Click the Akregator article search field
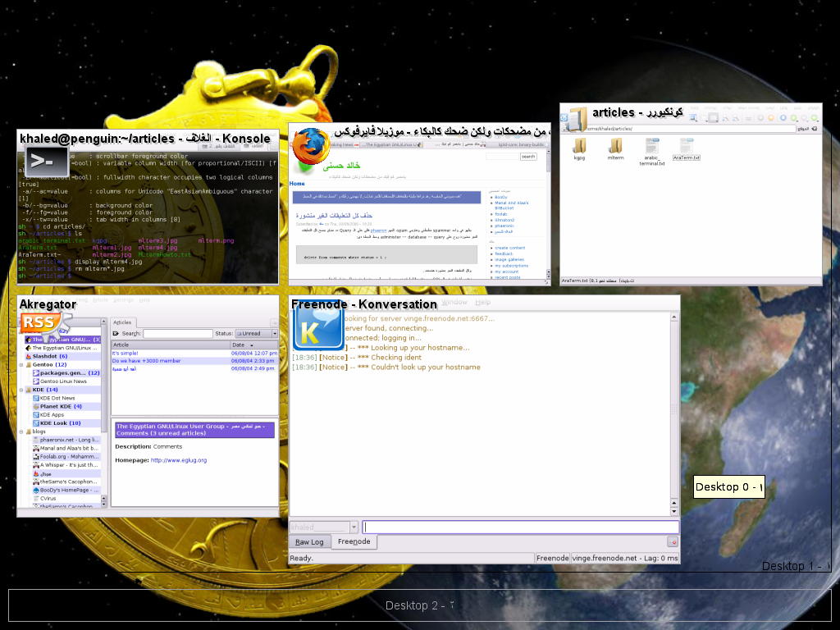 [177, 334]
